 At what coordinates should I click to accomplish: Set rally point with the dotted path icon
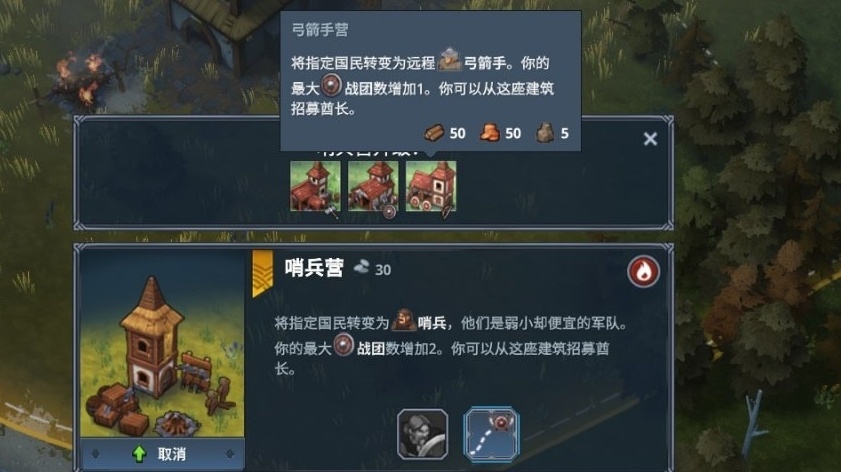coord(491,434)
